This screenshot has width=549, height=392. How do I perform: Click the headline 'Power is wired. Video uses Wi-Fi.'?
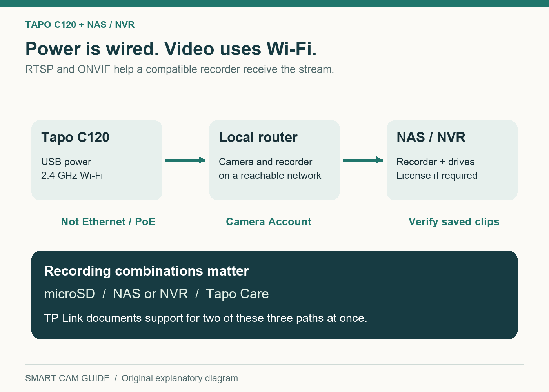click(171, 49)
